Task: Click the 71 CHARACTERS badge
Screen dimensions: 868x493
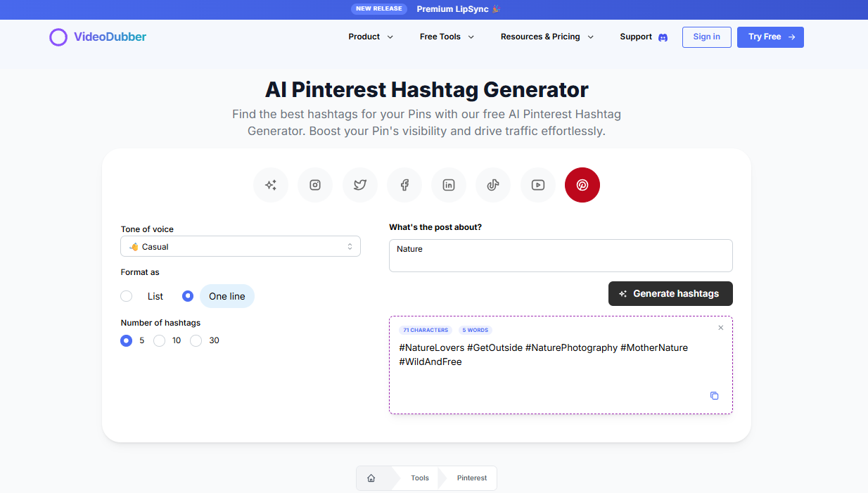Action: click(x=426, y=330)
